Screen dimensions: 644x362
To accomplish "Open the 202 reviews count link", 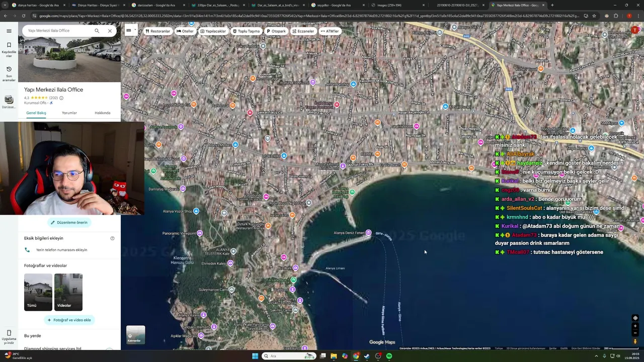I will click(53, 98).
